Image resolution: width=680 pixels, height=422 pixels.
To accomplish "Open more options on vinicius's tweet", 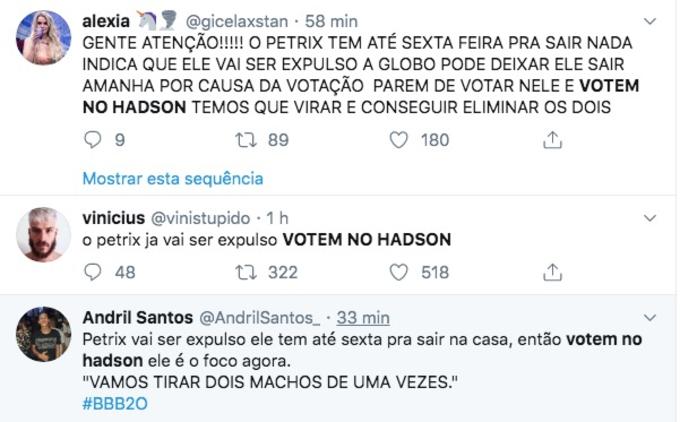I will (650, 217).
